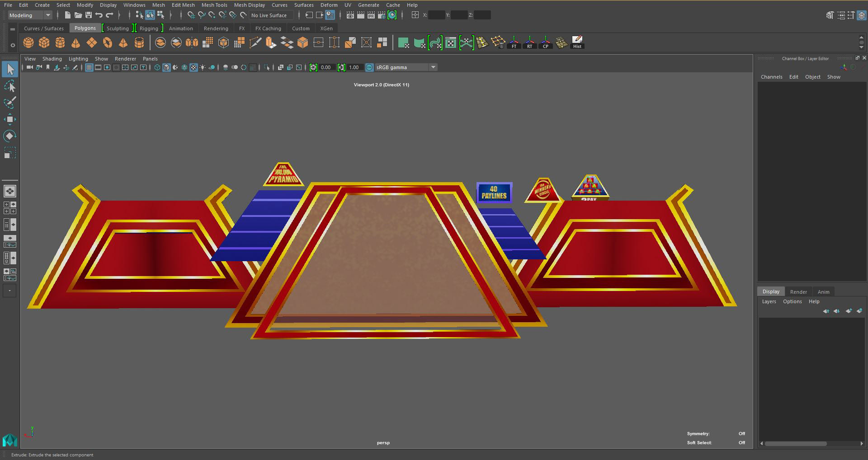Open the Renderer menu in viewport
The height and width of the screenshot is (460, 868).
point(125,59)
